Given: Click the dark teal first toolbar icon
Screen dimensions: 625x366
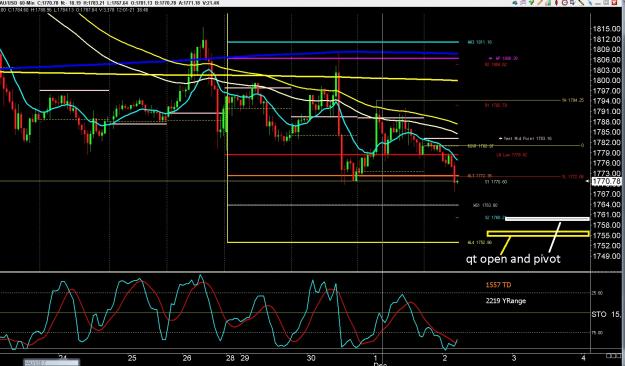Looking at the screenshot, I should 515,3.
